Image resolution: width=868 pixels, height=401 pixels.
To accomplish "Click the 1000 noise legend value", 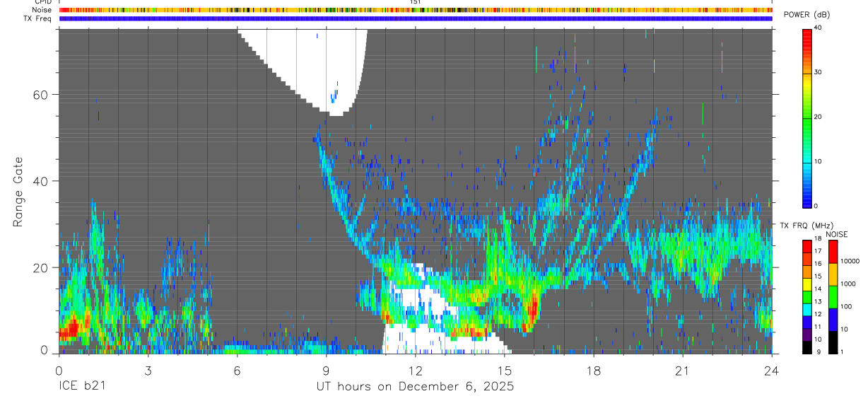I will 848,284.
